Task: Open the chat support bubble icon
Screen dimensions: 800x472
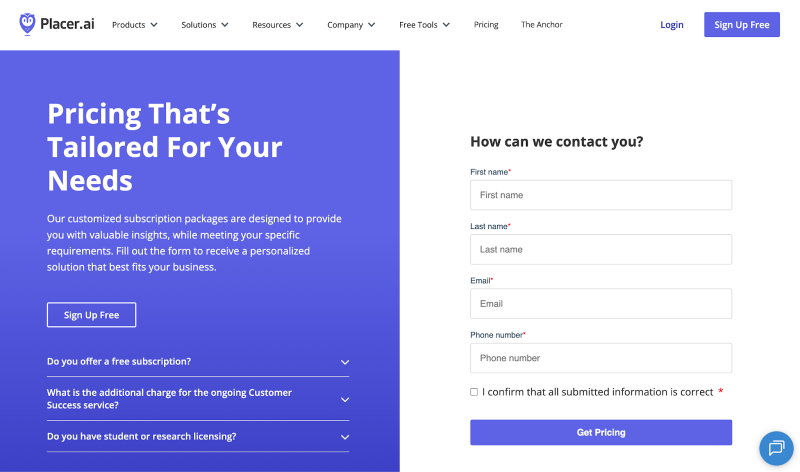Action: [775, 448]
